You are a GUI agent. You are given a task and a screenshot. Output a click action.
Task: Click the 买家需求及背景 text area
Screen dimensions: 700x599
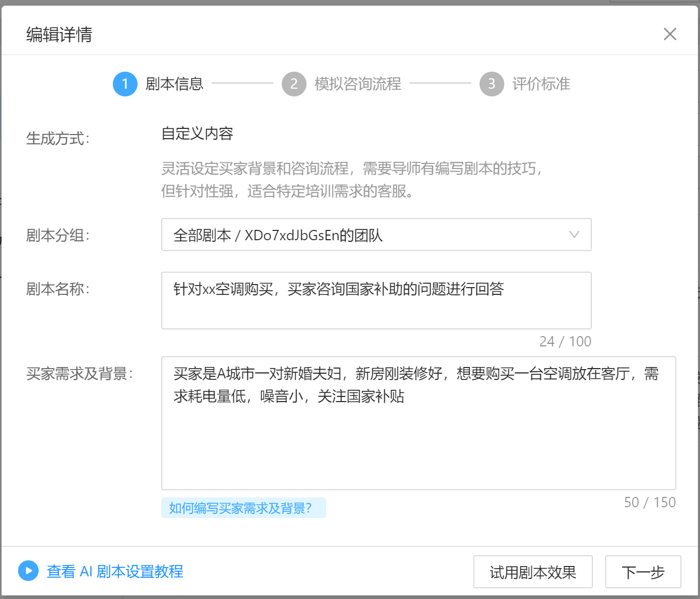pos(418,423)
